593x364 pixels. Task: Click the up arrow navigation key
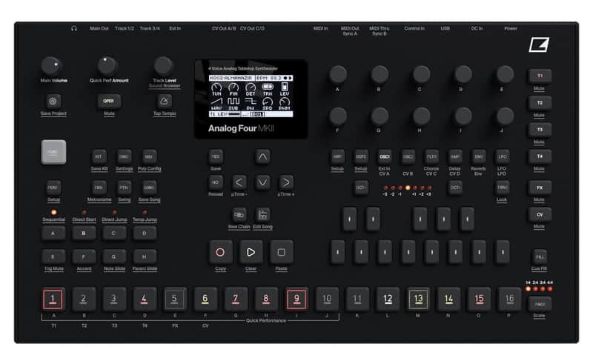click(262, 156)
